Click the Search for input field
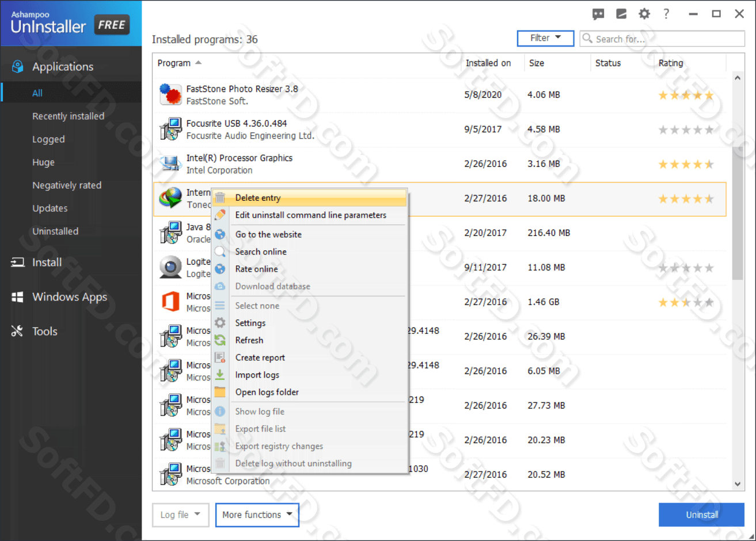 (x=662, y=39)
